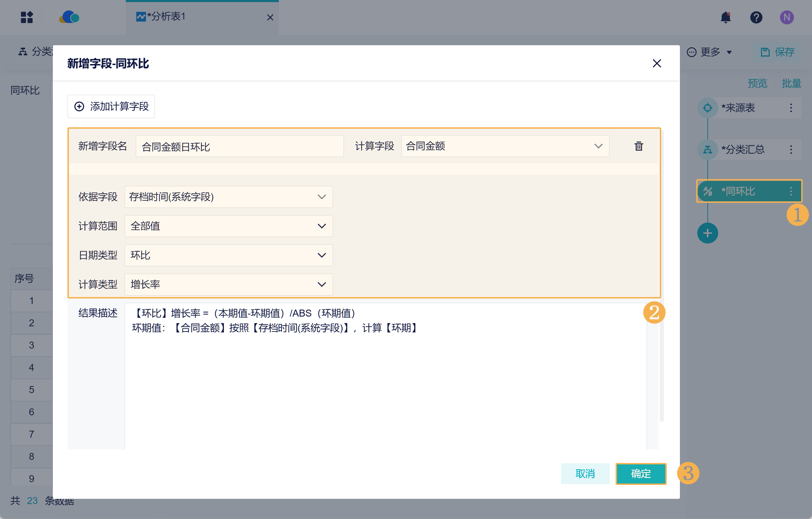The width and height of the screenshot is (812, 519).
Task: Open the user avatar N menu
Action: point(787,17)
